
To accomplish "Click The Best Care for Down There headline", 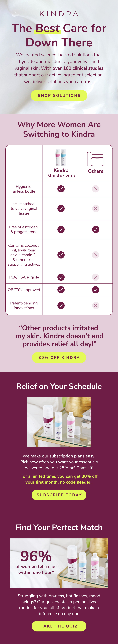I will point(59,35).
